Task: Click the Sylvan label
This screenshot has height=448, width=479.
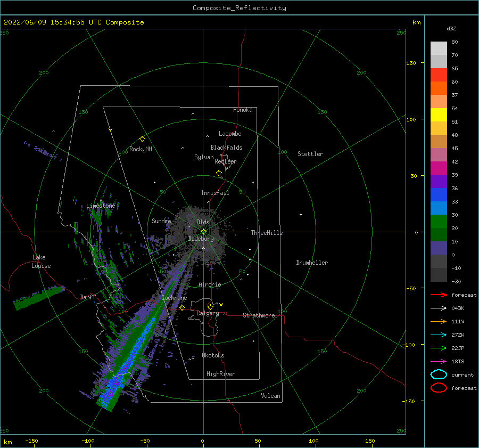Action: (x=204, y=157)
